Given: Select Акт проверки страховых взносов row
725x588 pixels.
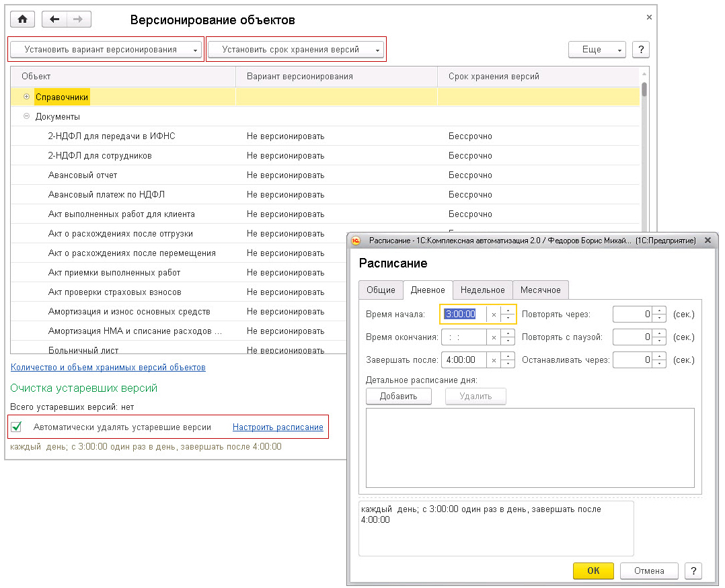Looking at the screenshot, I should click(178, 292).
